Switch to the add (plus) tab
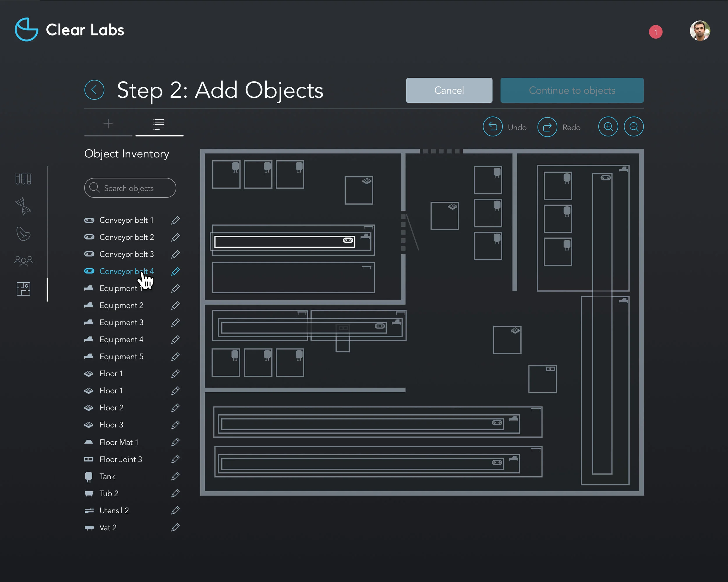This screenshot has width=728, height=582. pyautogui.click(x=108, y=124)
